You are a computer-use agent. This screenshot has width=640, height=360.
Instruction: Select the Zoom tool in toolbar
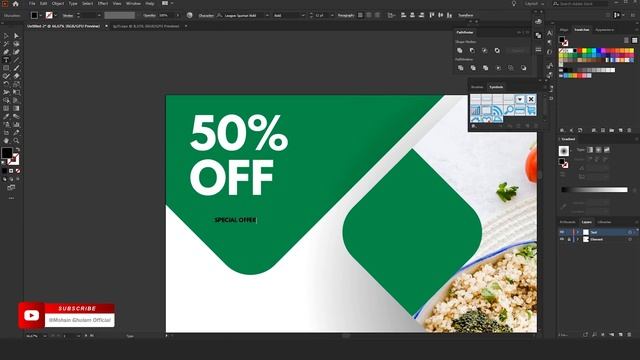coord(16,141)
